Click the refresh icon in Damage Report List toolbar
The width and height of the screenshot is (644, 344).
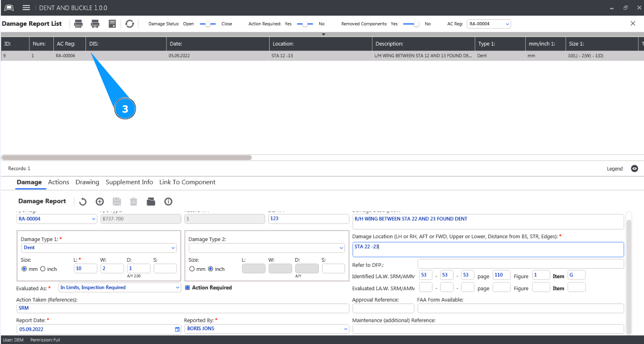(x=130, y=24)
